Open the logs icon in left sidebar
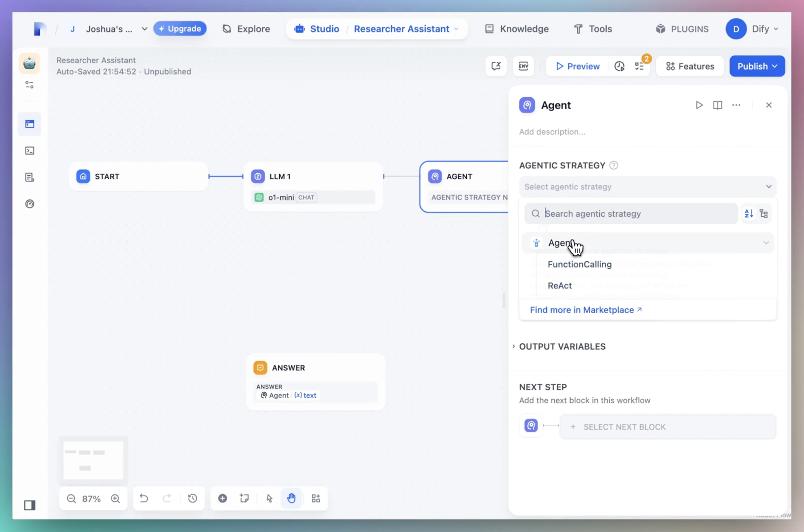Image resolution: width=804 pixels, height=532 pixels. pyautogui.click(x=30, y=177)
